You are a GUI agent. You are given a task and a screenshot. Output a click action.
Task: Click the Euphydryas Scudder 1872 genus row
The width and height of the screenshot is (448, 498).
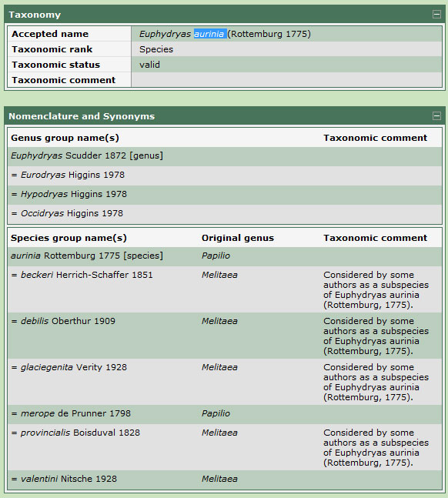[x=225, y=156]
